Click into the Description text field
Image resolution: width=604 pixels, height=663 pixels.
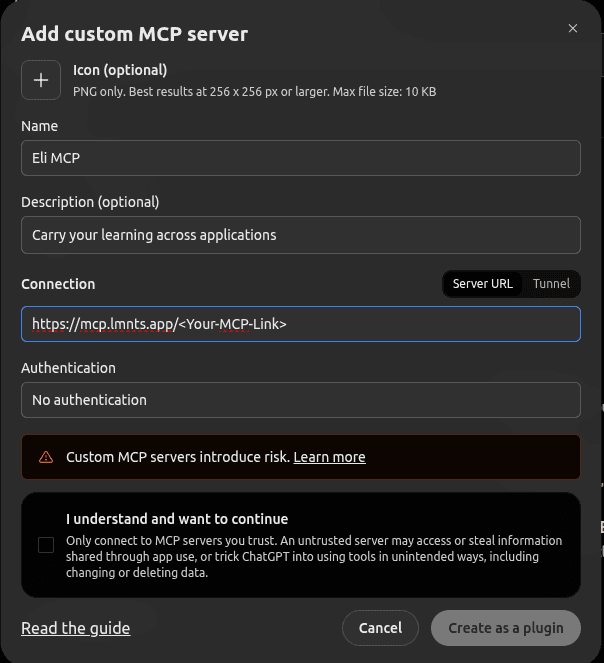[x=301, y=235]
